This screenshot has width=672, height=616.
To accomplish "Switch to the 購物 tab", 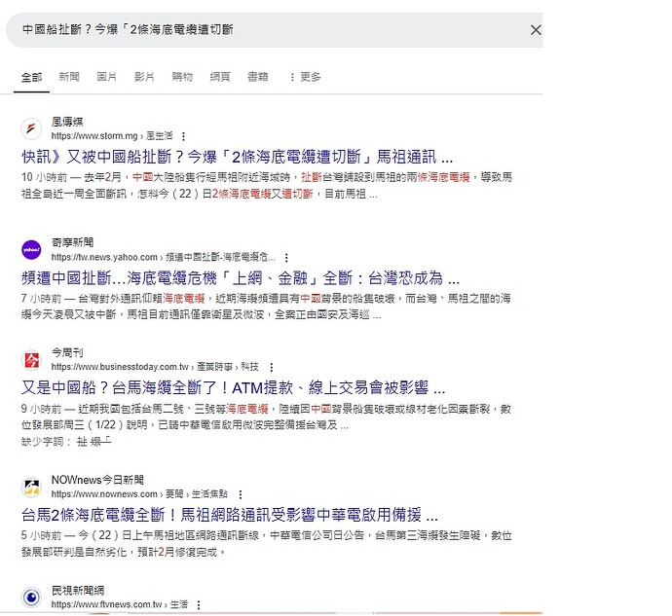I will pos(182,77).
